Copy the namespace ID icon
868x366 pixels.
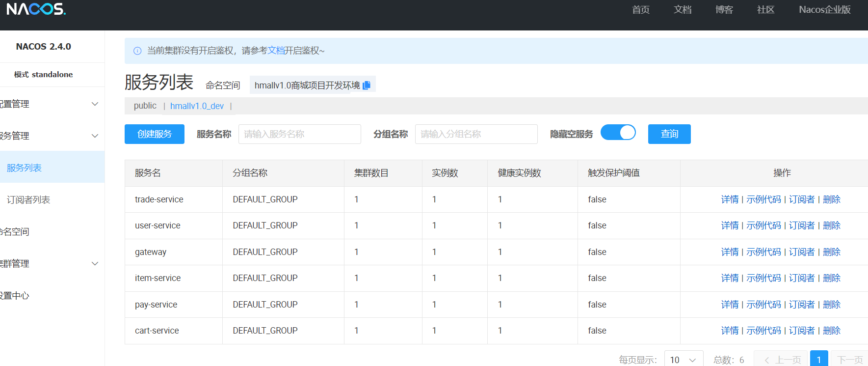367,85
